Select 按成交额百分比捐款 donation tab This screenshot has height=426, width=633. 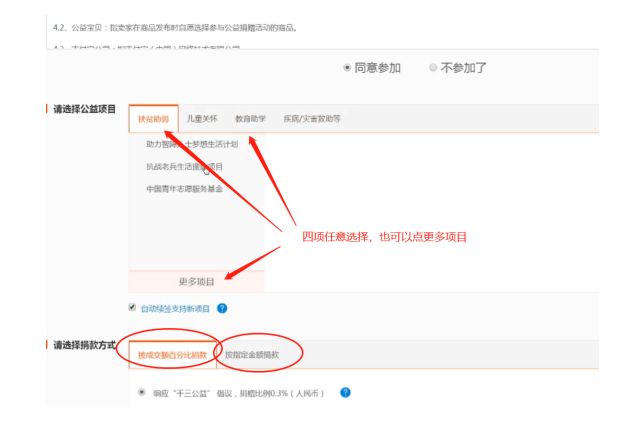pyautogui.click(x=172, y=355)
